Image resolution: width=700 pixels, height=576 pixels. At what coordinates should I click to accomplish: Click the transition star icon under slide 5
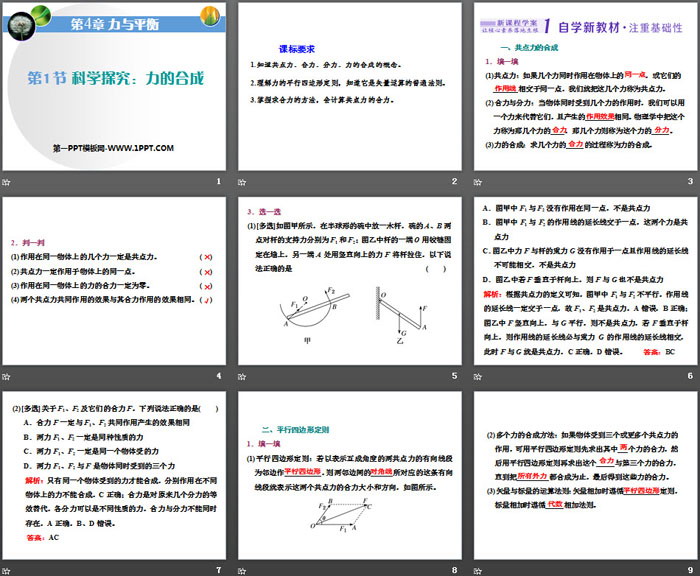(241, 376)
